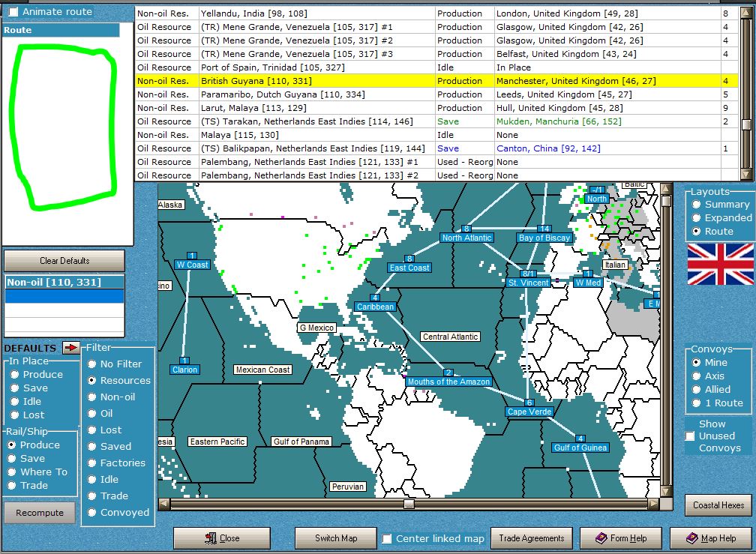Image resolution: width=756 pixels, height=554 pixels.
Task: Filter list by Oil resources
Action: [x=91, y=413]
